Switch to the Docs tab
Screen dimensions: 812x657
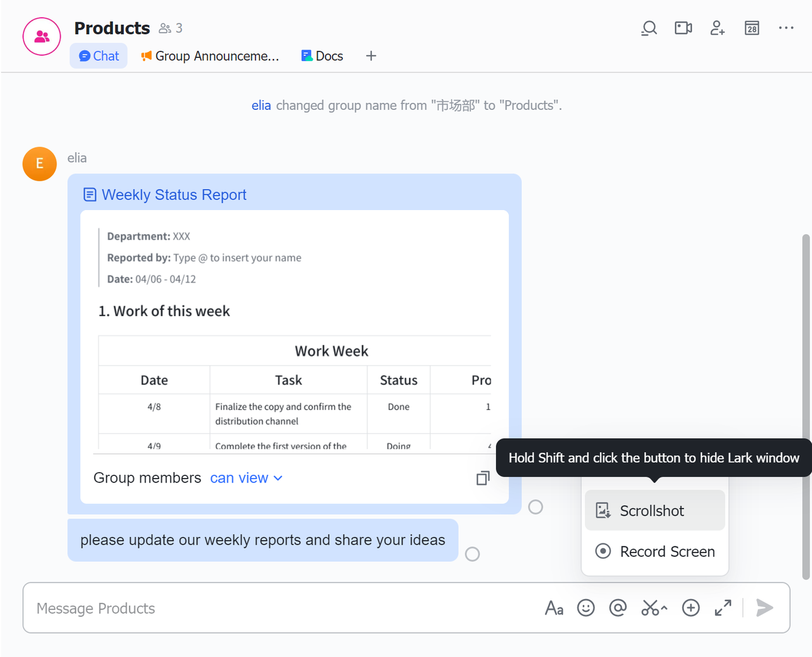[x=322, y=56]
